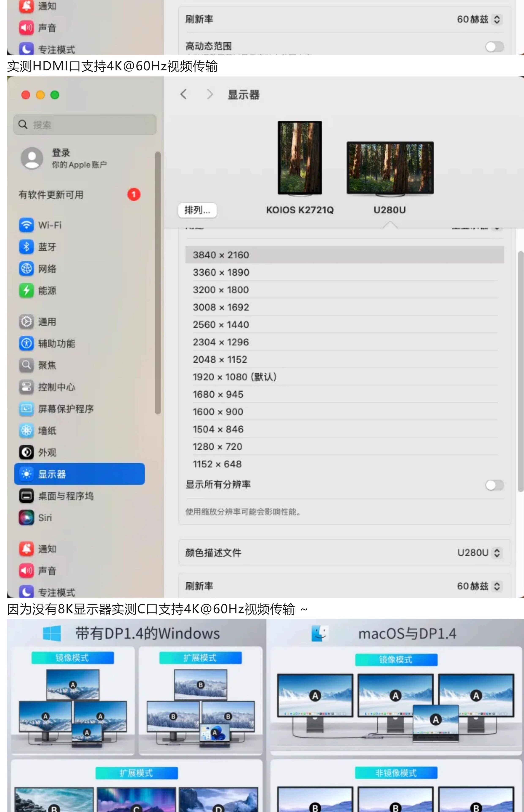Image resolution: width=524 pixels, height=812 pixels.
Task: Click the Search (搜索) field
Action: pos(85,125)
